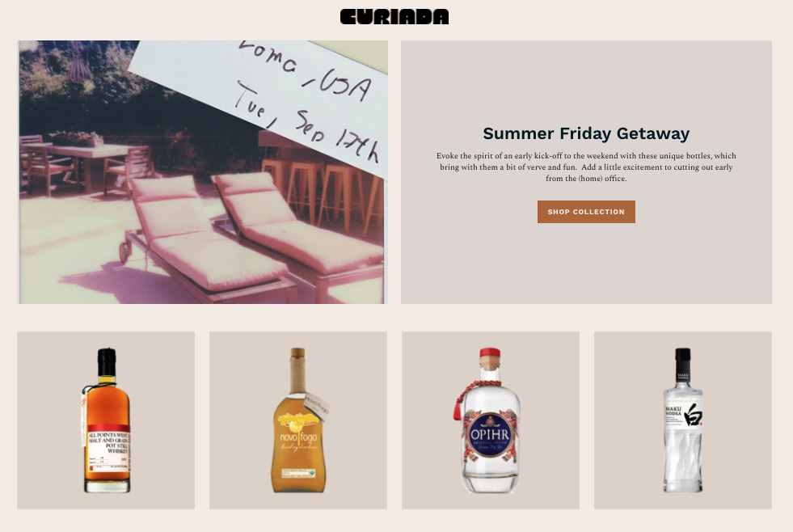Click the Curiada logo at top
This screenshot has height=532, width=793.
point(394,17)
